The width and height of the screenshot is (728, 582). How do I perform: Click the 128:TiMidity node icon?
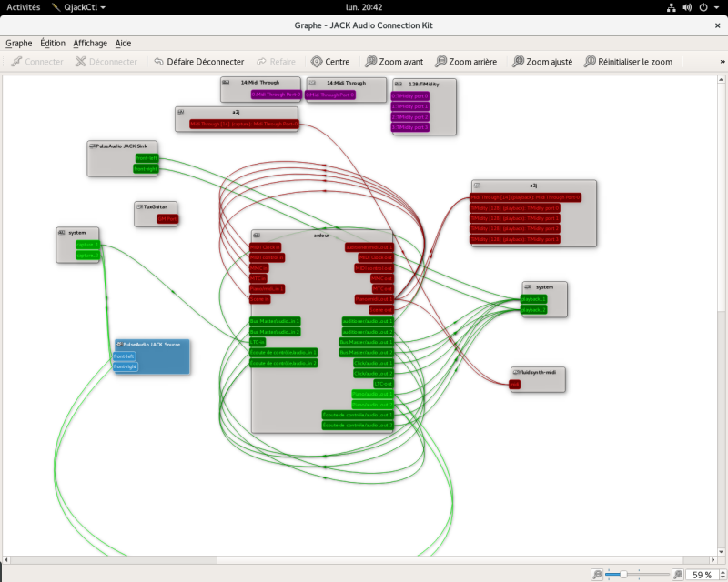[x=399, y=84]
